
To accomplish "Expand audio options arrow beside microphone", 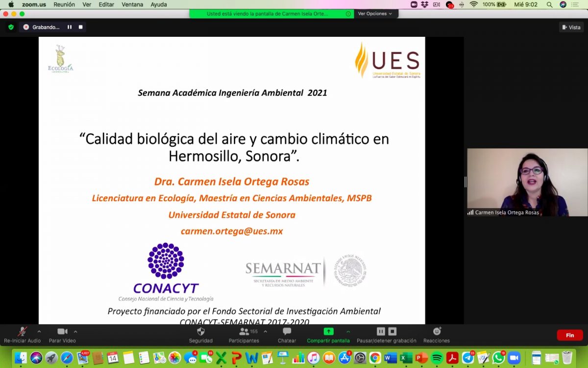I will (x=39, y=331).
